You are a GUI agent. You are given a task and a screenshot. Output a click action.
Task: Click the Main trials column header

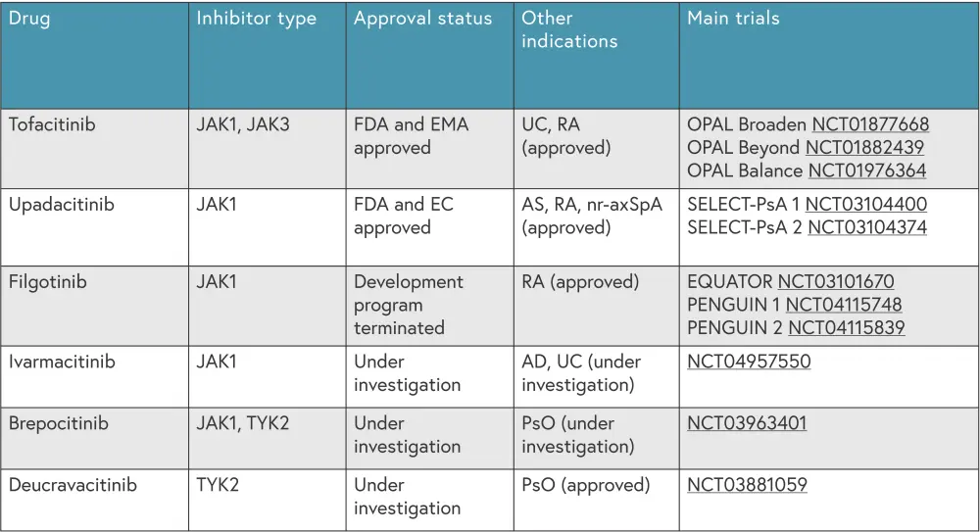[x=733, y=19]
